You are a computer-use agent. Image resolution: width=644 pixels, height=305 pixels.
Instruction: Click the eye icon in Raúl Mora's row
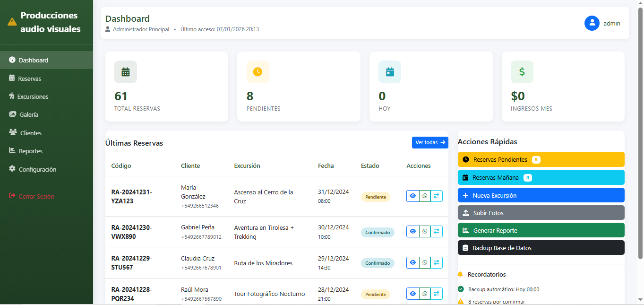tap(413, 294)
